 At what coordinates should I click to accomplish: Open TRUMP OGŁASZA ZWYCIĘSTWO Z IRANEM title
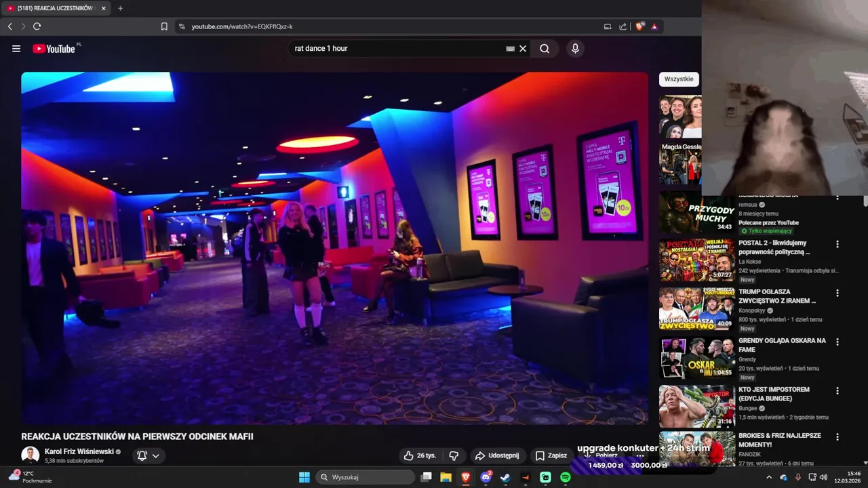pyautogui.click(x=777, y=296)
